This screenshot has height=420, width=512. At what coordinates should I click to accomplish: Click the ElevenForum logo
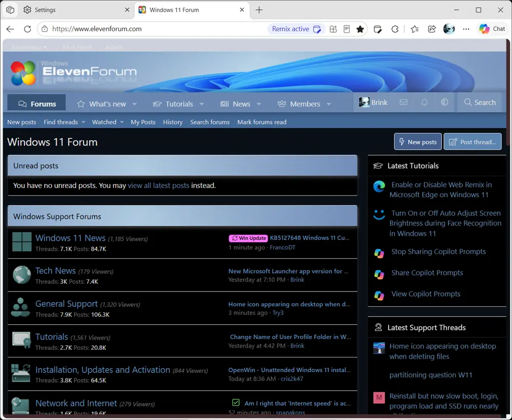point(74,73)
